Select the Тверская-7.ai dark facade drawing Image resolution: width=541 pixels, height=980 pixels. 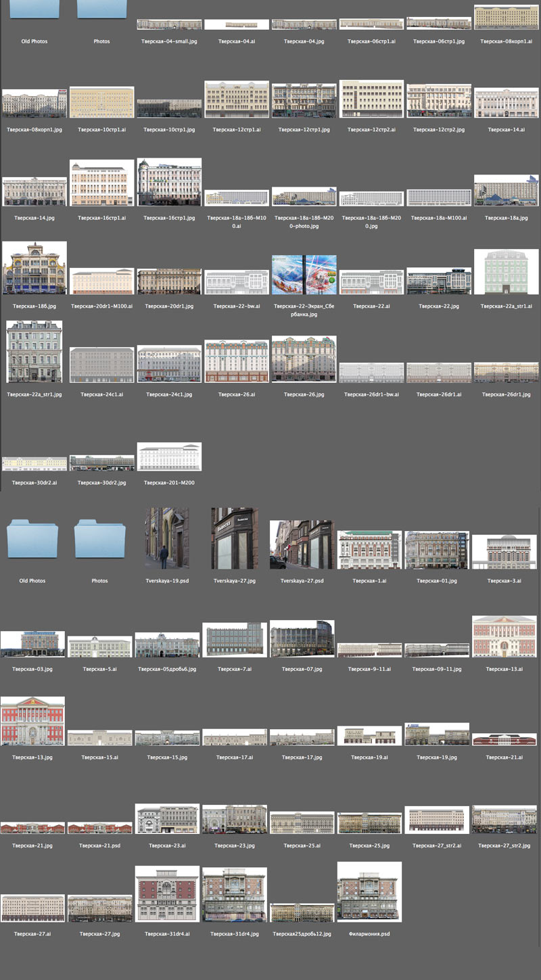point(235,640)
